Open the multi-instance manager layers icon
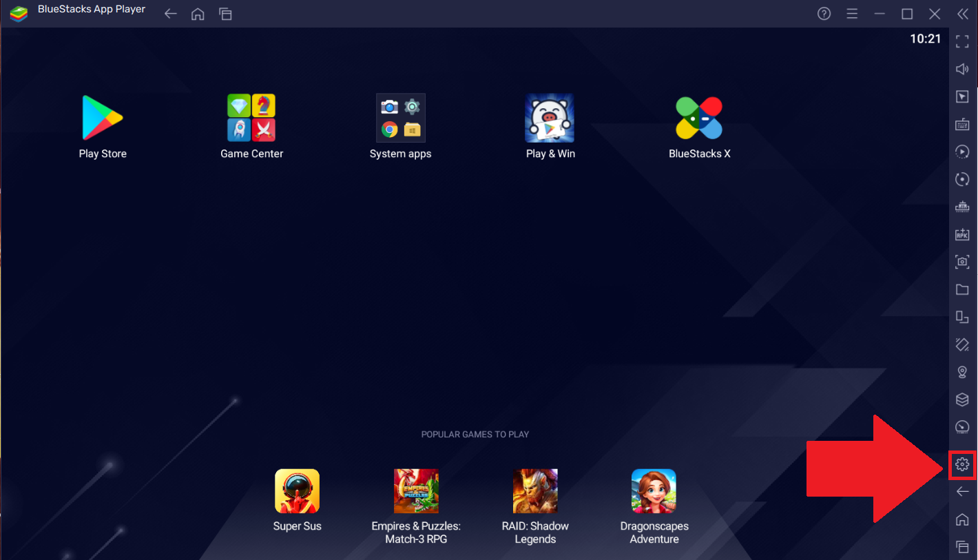978x560 pixels. click(x=962, y=400)
